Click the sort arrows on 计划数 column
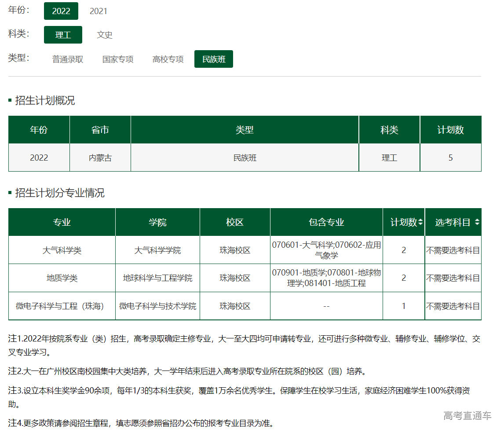 coord(420,222)
